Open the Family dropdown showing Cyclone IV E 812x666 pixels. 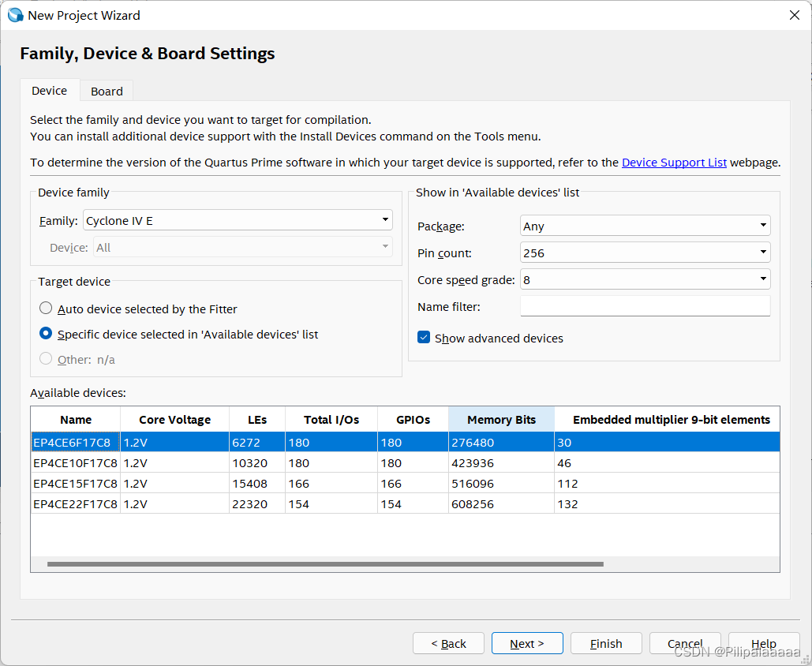238,220
